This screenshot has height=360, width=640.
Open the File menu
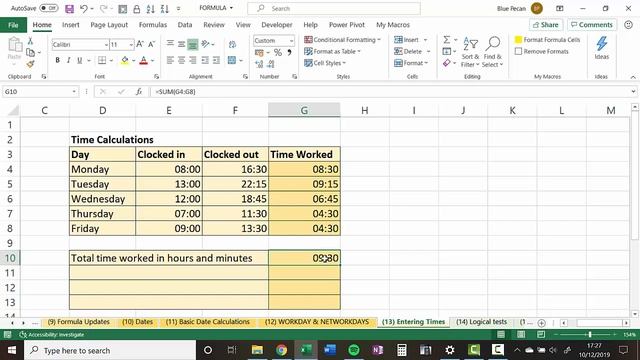coord(13,25)
